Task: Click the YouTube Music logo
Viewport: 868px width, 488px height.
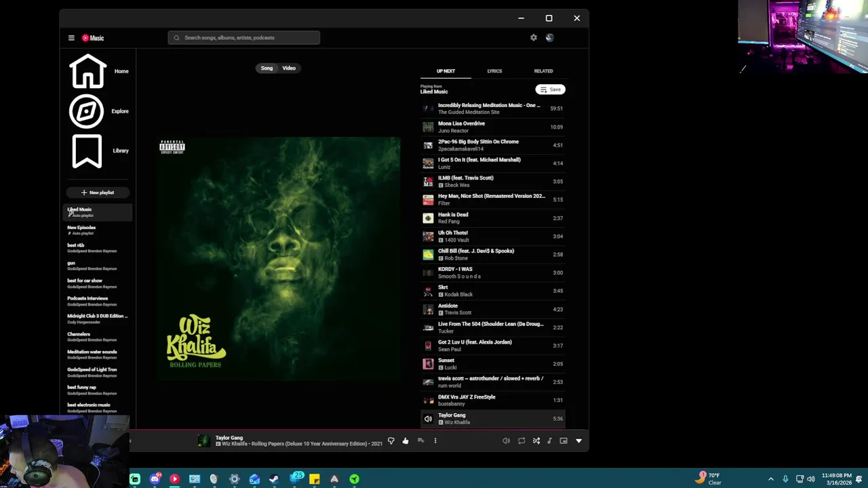Action: pyautogui.click(x=93, y=38)
